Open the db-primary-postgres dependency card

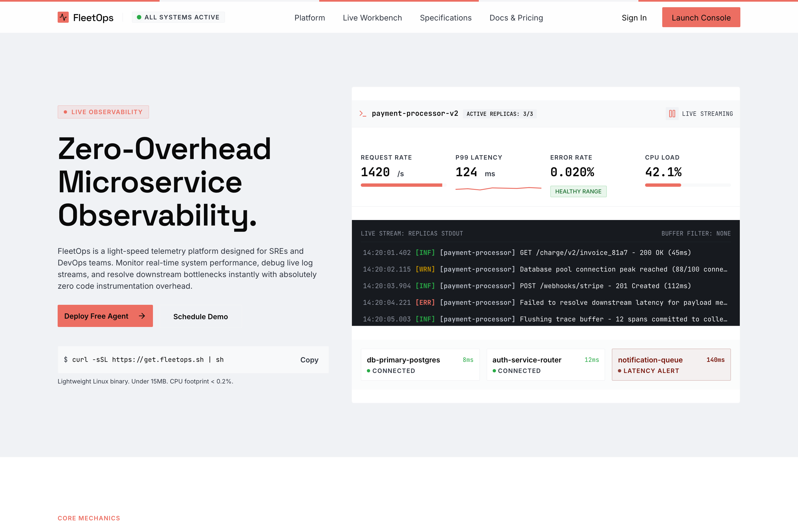pos(420,365)
